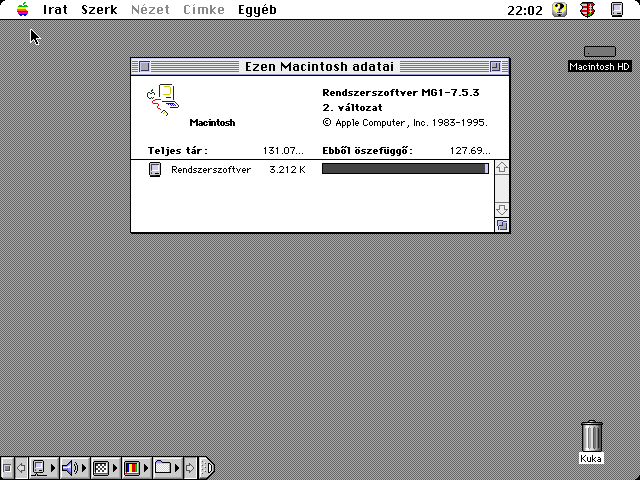This screenshot has width=640, height=480.
Task: Click the Rendszerszoftver row name
Action: (211, 170)
